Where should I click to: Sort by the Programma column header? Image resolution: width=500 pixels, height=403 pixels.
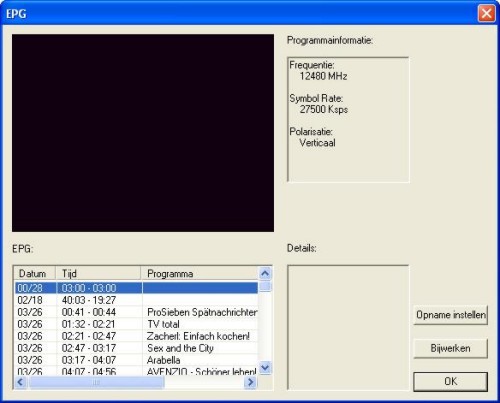click(199, 274)
